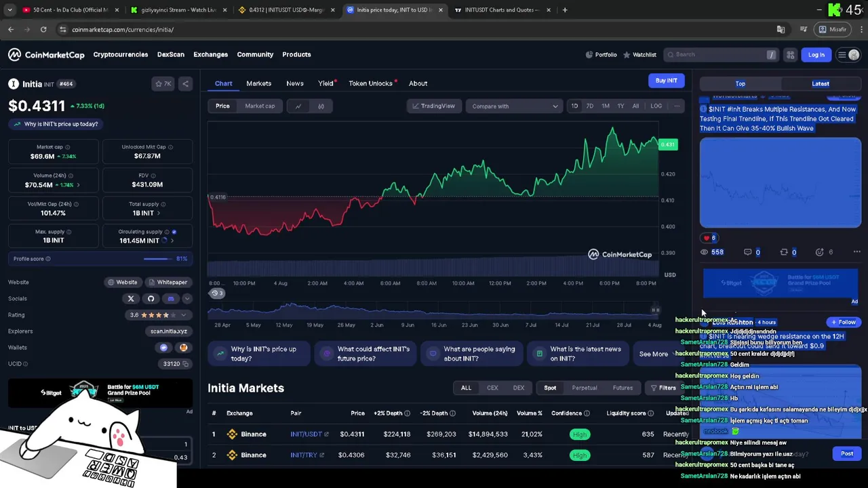This screenshot has width=868, height=488.
Task: Share the Initia page via share icon
Action: click(x=185, y=84)
